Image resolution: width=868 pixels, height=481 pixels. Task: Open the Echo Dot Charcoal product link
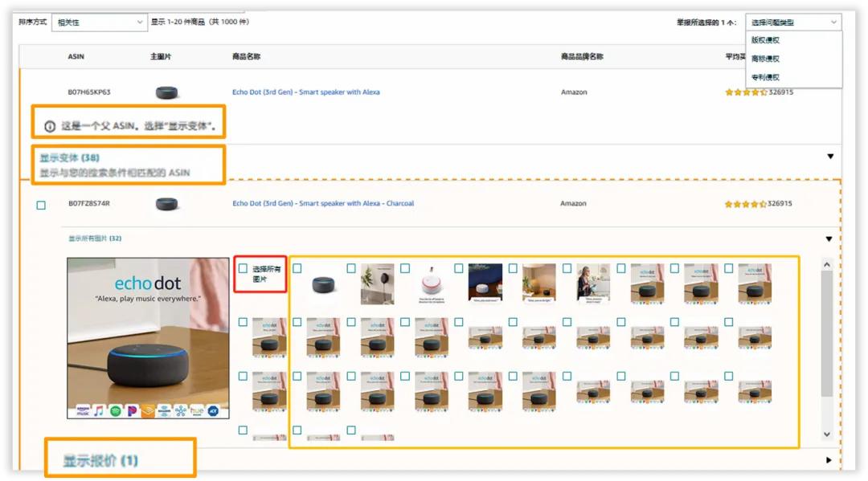click(323, 204)
